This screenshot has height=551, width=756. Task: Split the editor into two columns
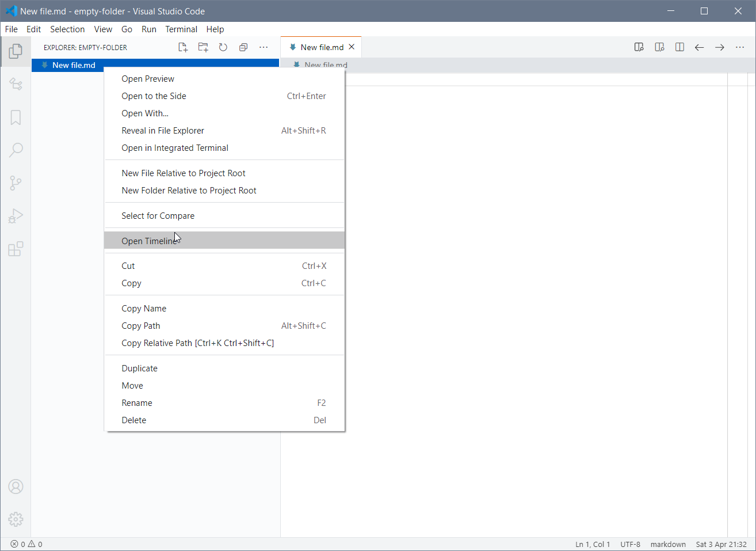click(679, 47)
